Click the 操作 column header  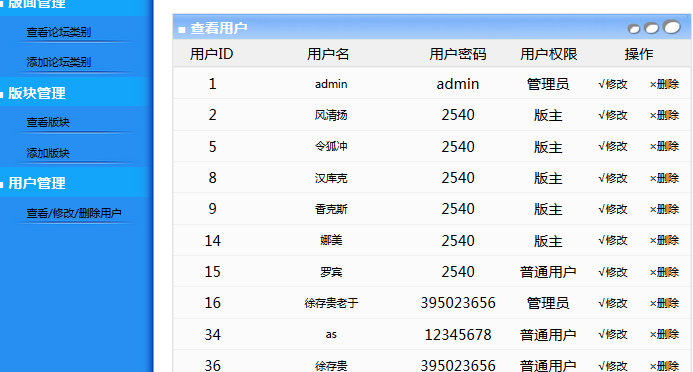point(639,54)
